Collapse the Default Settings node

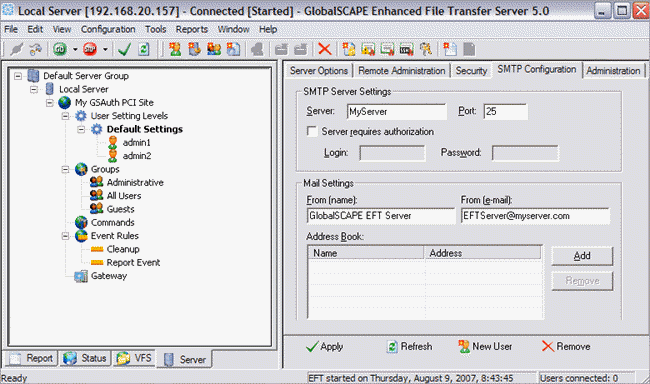tap(81, 129)
